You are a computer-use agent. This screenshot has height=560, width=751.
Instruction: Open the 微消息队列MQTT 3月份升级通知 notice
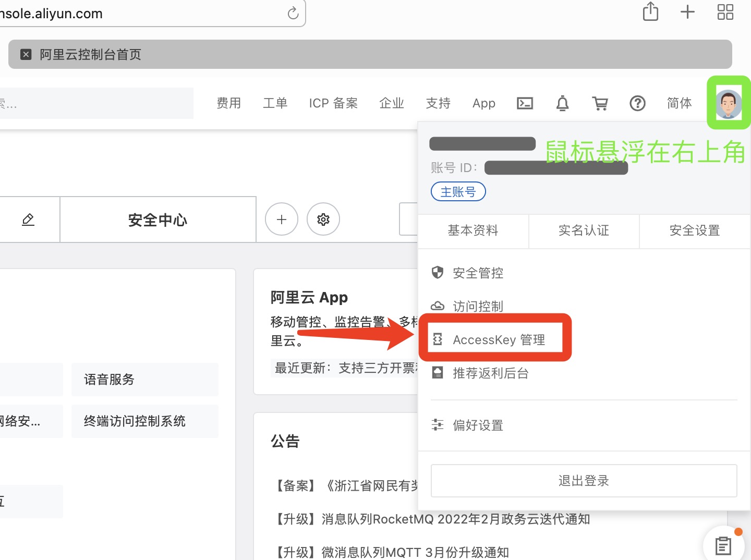[x=390, y=552]
